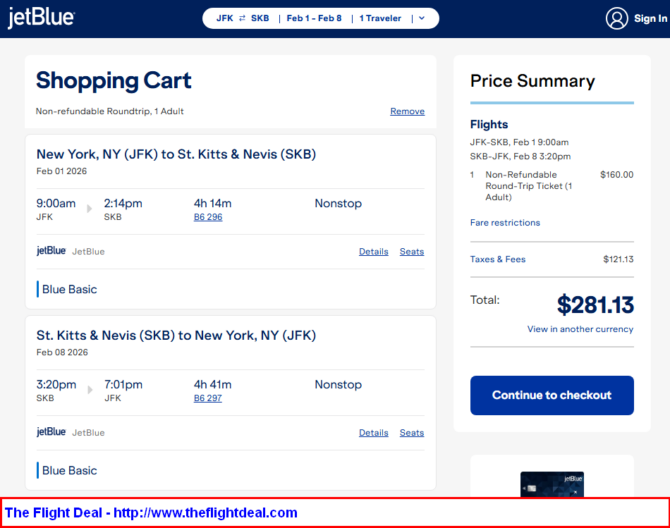Click JetBlue airline logo on outbound flight
The width and height of the screenshot is (670, 528).
click(51, 251)
